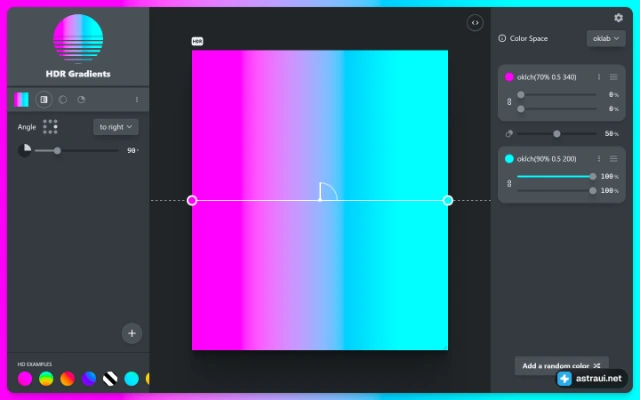The image size is (640, 400).
Task: Click the 'HDR Gradients' title text
Action: coord(78,74)
